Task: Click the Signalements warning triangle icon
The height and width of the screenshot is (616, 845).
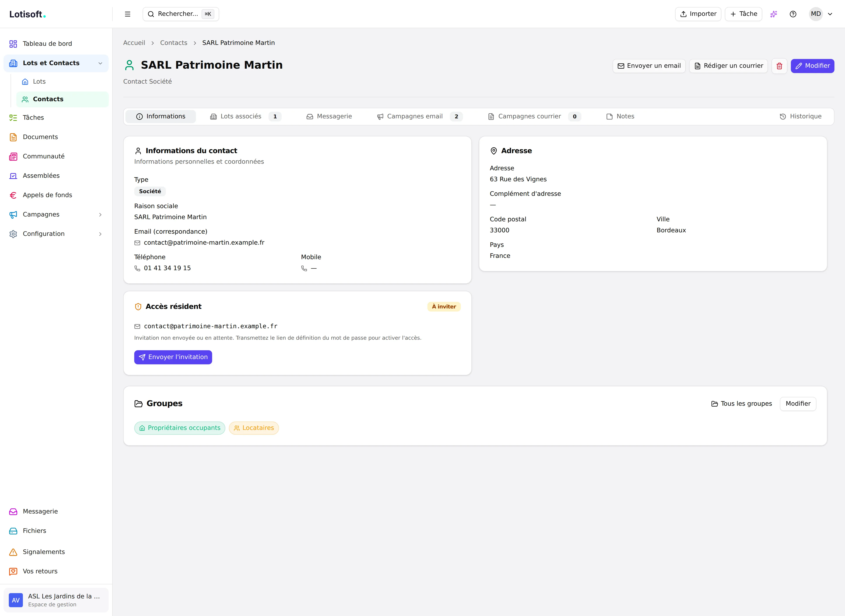Action: 13,552
